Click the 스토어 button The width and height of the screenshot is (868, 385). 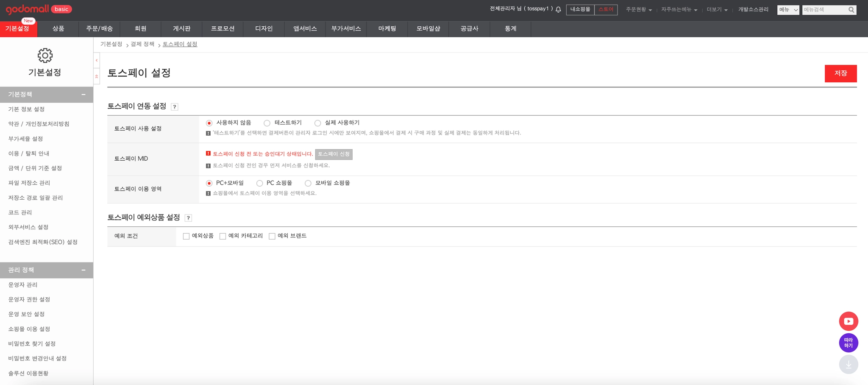tap(606, 10)
